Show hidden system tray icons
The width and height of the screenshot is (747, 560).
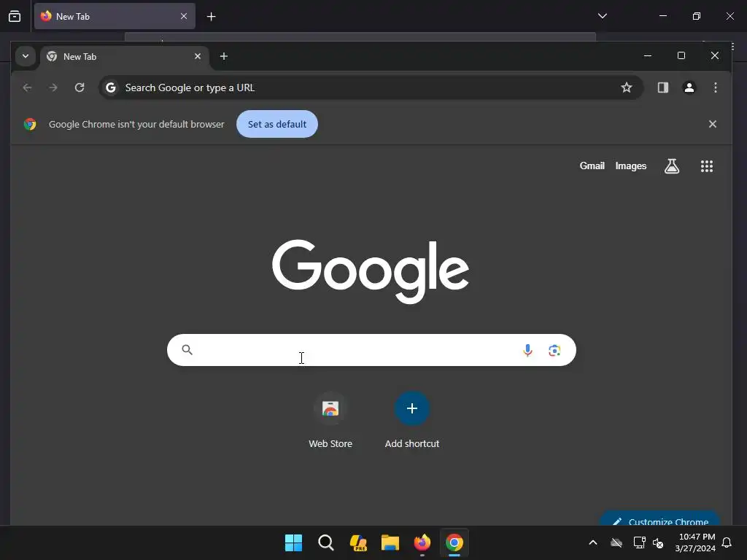coord(593,542)
